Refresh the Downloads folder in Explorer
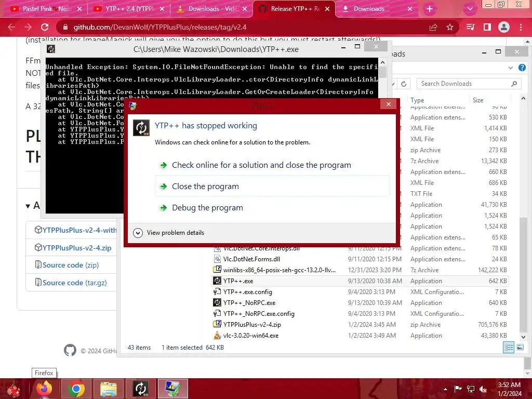 pyautogui.click(x=404, y=84)
